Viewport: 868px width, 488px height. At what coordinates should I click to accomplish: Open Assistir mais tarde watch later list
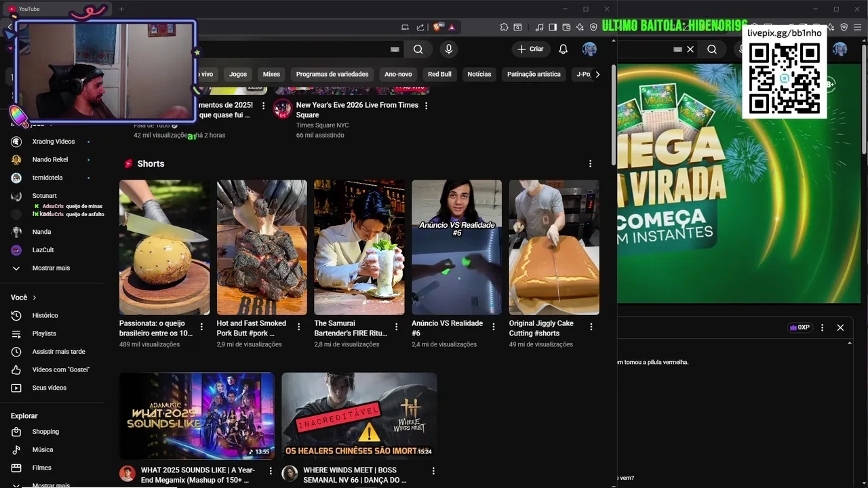pyautogui.click(x=58, y=352)
